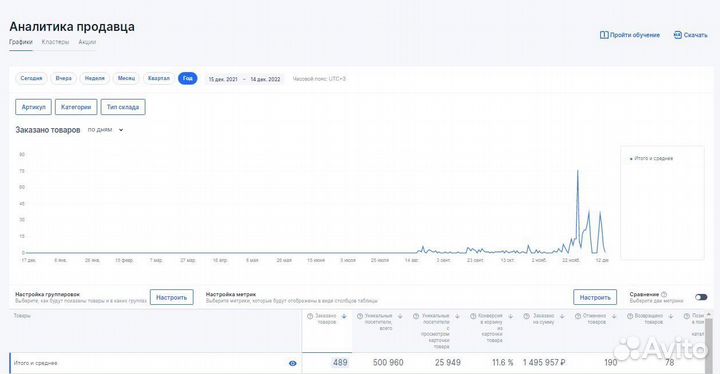Image resolution: width=720 pixels, height=374 pixels.
Task: Sort by Уникальные посетители, всего arrow
Action: coord(400,316)
